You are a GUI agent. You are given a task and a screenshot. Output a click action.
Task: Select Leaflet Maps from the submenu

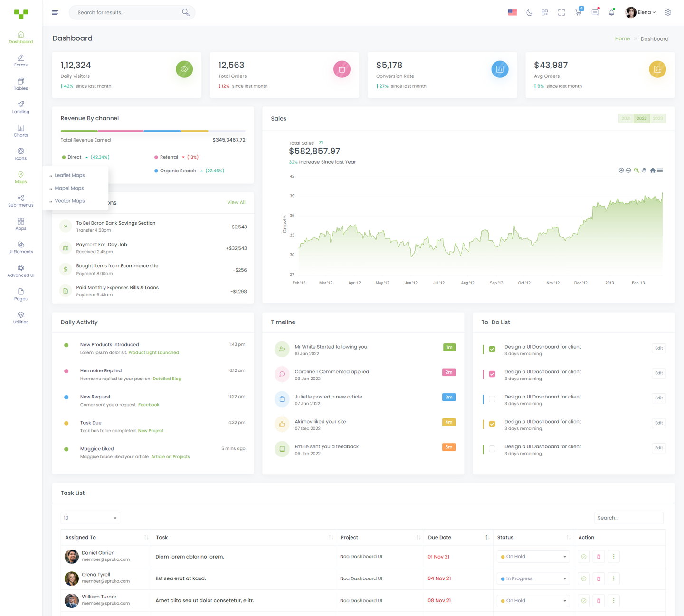click(x=70, y=175)
